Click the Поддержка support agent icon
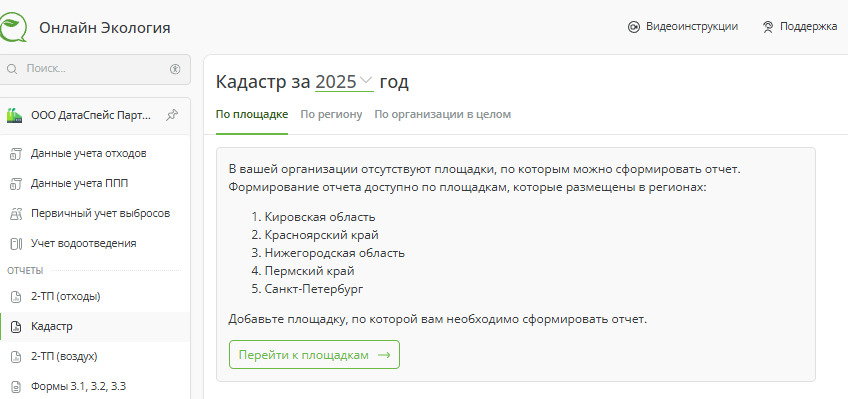 click(x=768, y=27)
